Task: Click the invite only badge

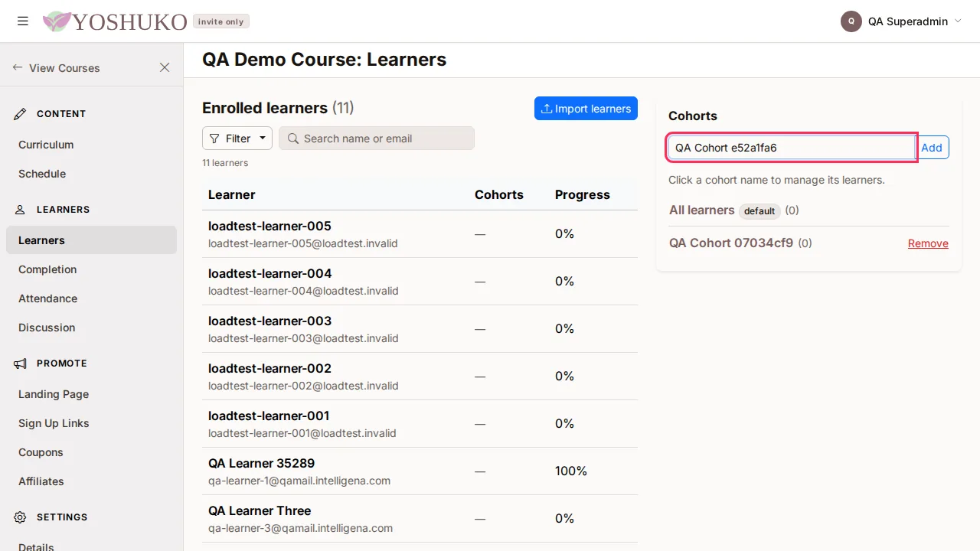Action: point(220,21)
